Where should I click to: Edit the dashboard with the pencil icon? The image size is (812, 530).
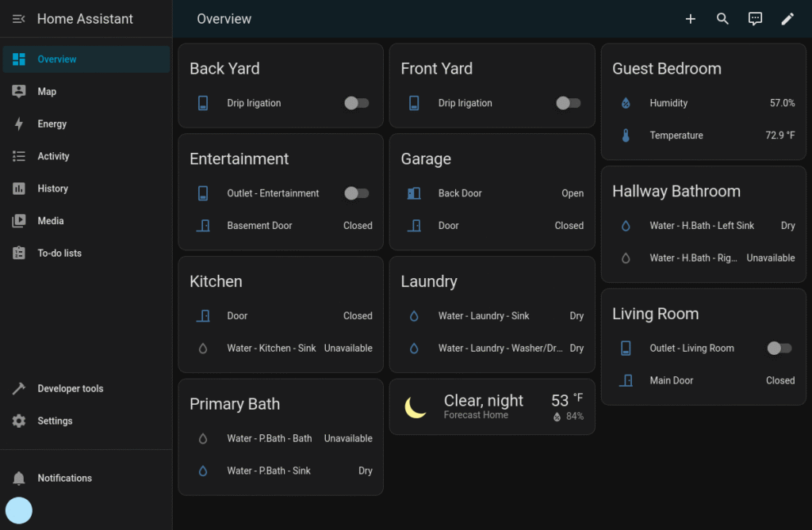pyautogui.click(x=787, y=18)
